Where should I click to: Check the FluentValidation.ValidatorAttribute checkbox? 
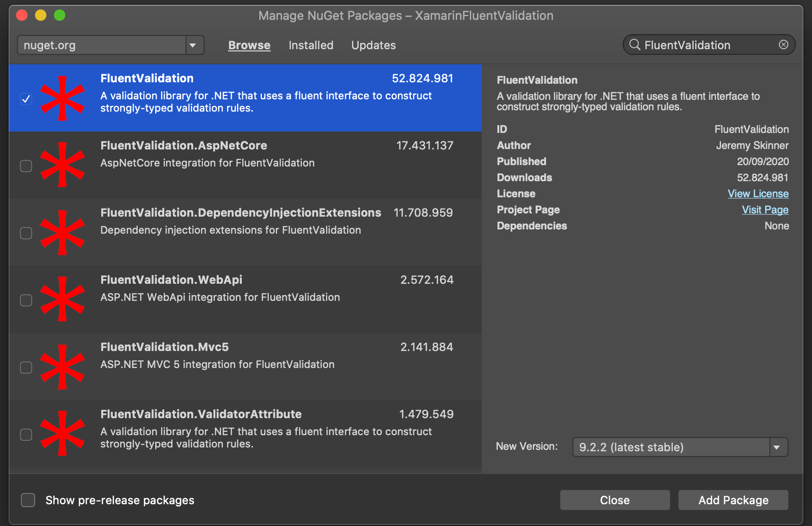26,435
